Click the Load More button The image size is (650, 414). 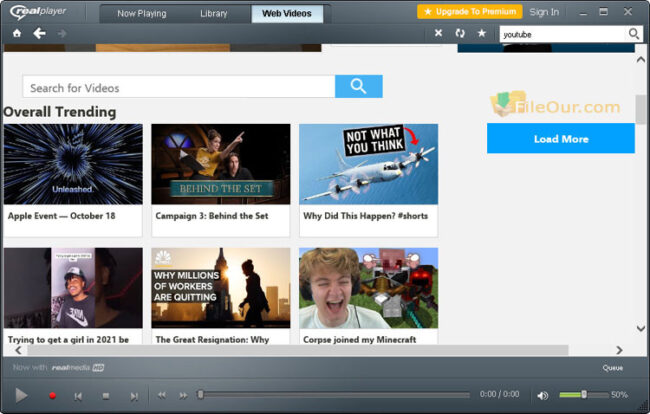[560, 138]
